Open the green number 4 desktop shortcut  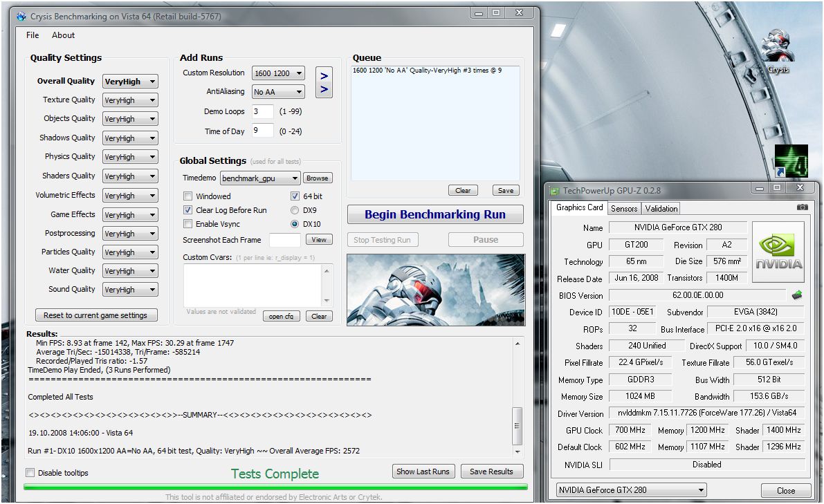(791, 161)
